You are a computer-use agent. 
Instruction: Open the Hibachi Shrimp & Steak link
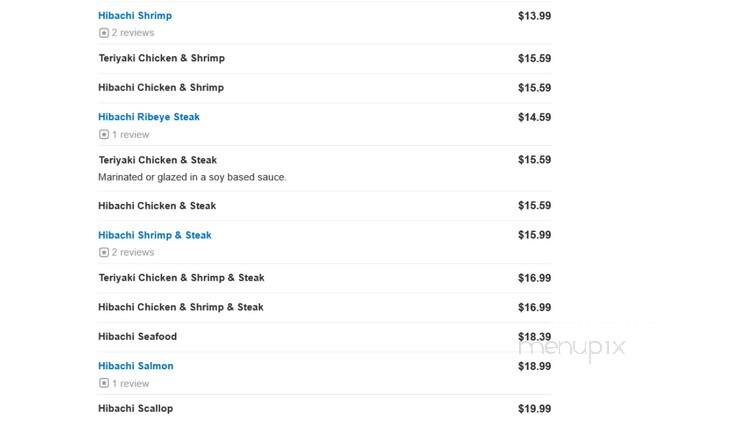[x=155, y=235]
